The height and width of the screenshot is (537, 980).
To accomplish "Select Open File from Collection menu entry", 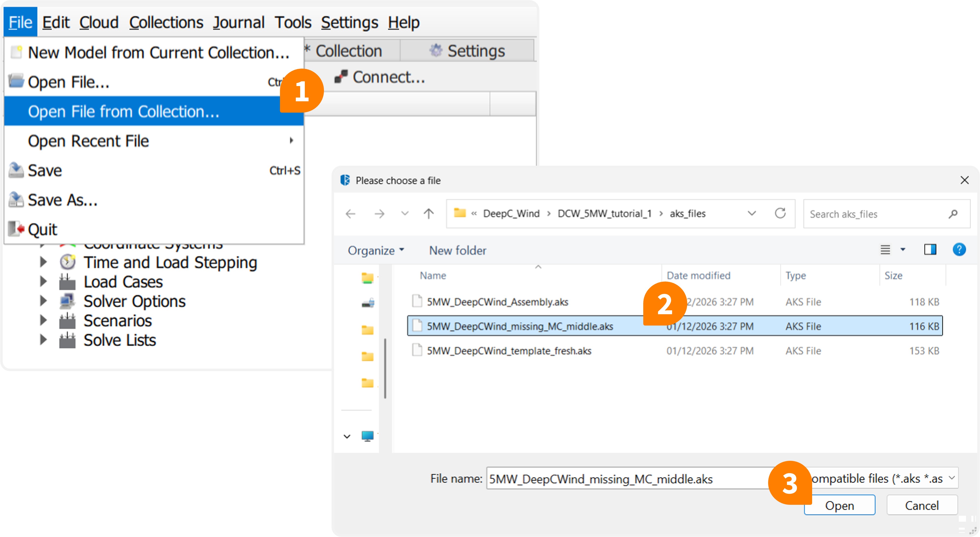I will (124, 111).
